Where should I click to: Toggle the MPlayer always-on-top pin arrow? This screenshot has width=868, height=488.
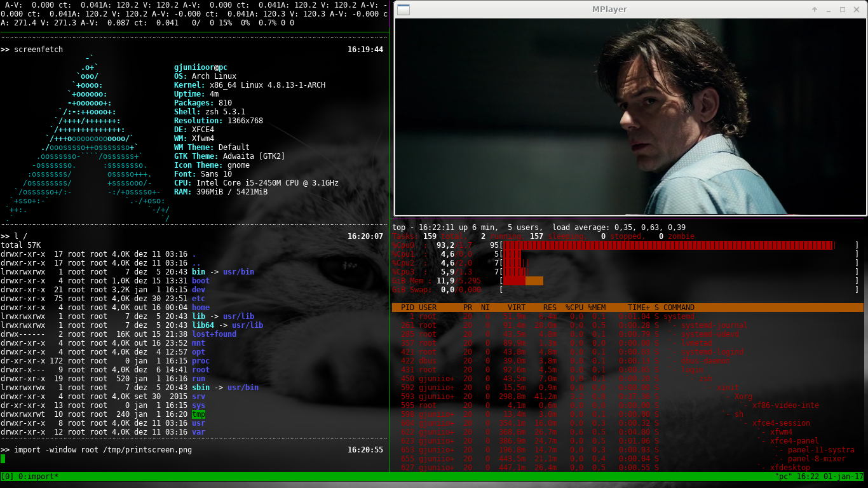(814, 9)
